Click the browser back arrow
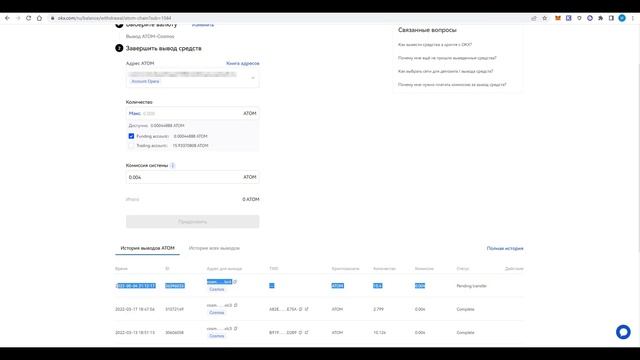Viewport: 640px width, 360px height. point(7,18)
